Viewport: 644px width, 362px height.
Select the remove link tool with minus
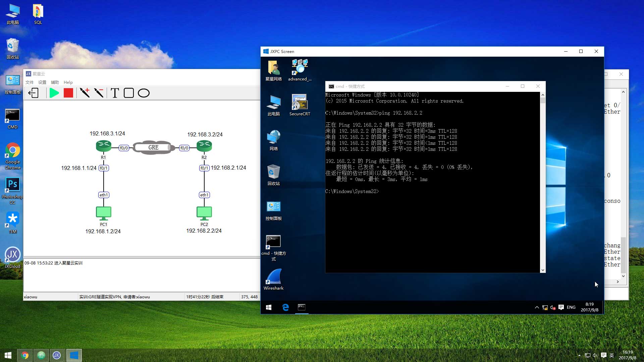pyautogui.click(x=99, y=93)
